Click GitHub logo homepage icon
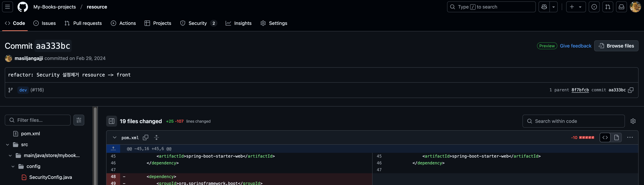Viewport: 644px width, 185px height. 23,7
